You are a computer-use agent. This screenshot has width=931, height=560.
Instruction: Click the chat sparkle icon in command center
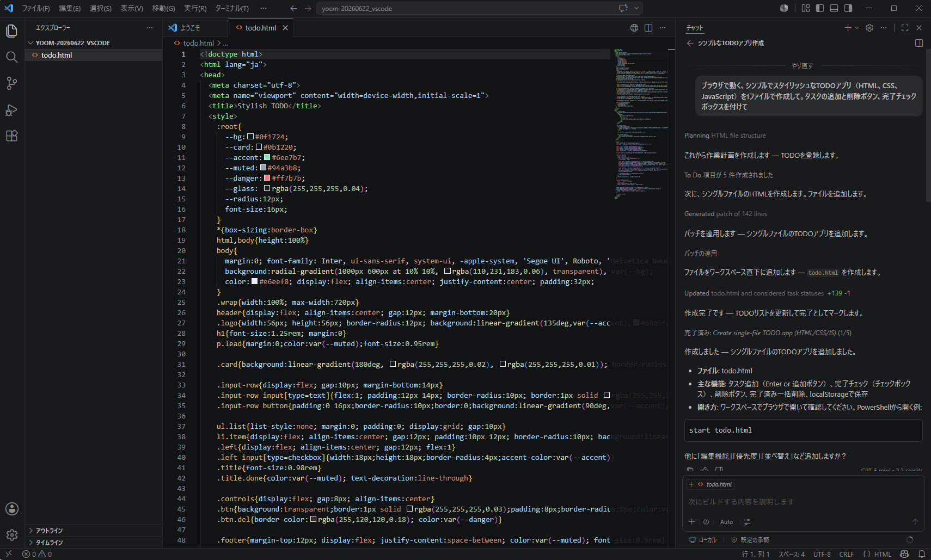click(x=623, y=8)
